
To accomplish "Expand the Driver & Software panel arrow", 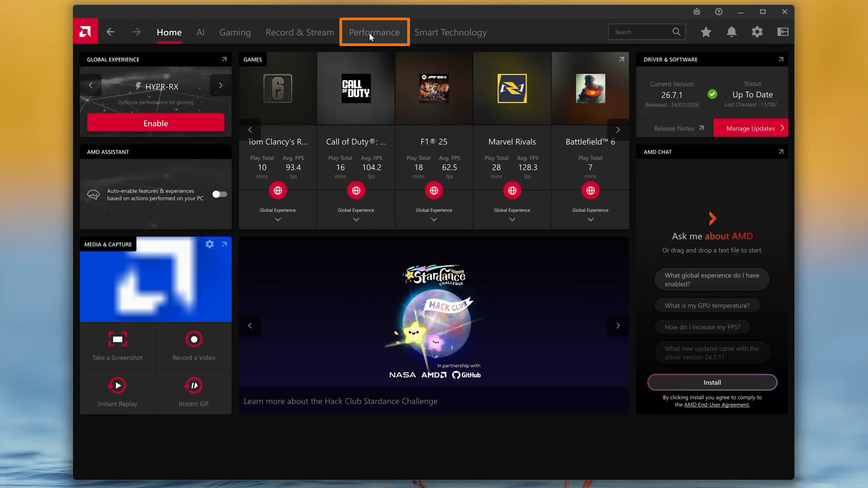I will click(x=781, y=59).
